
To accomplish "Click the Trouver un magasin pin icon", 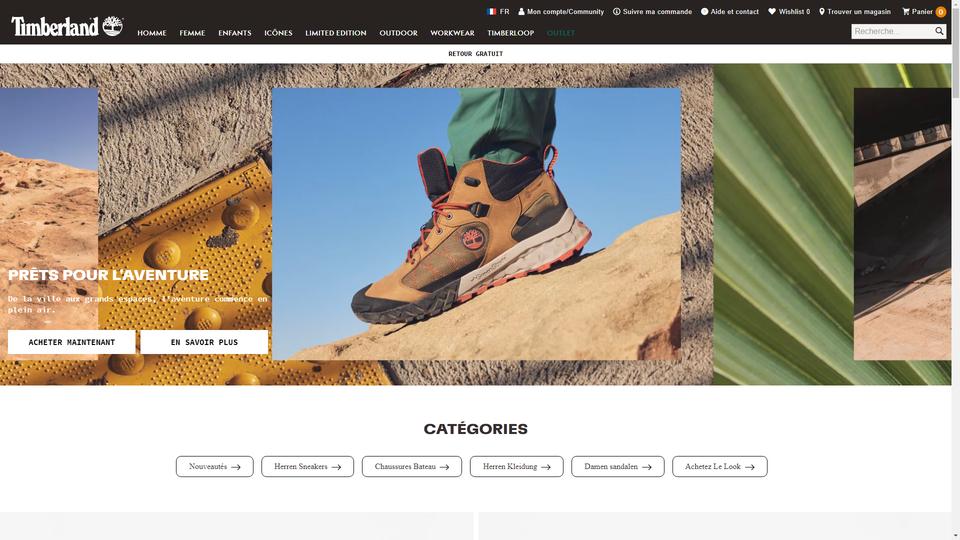I will pos(822,12).
